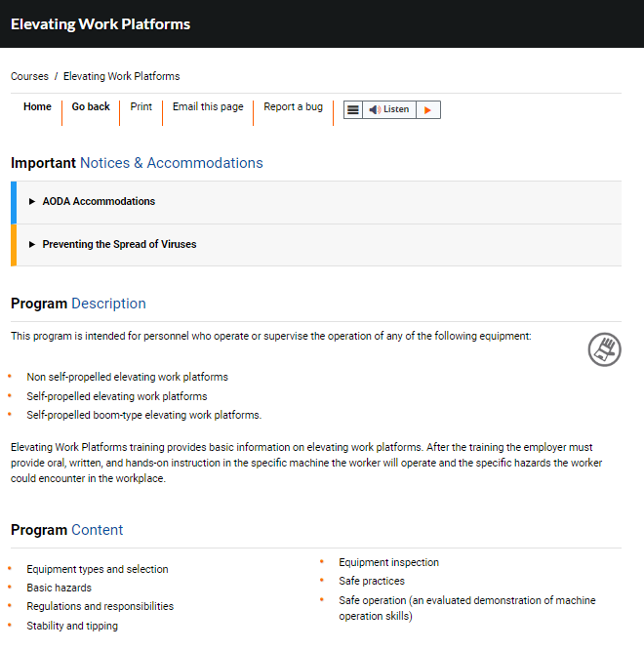
Task: Open the Report a bug link
Action: (x=293, y=107)
